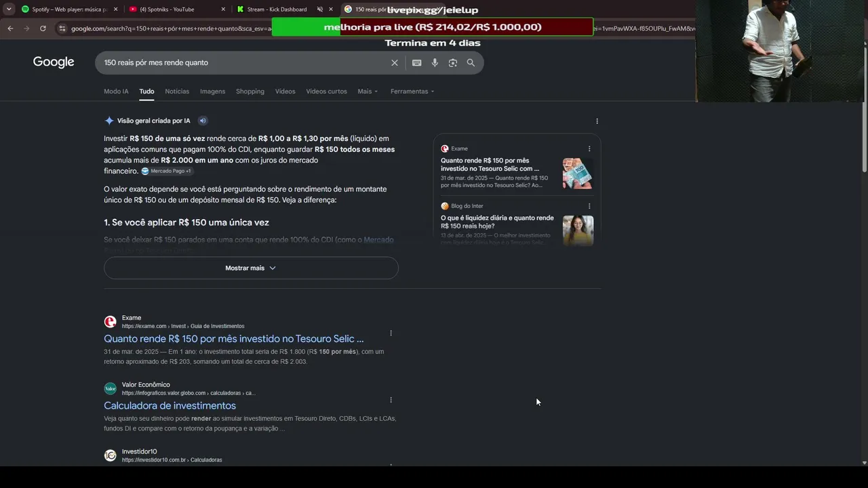868x488 pixels.
Task: Close the Spotify Web player tab
Action: [115, 9]
